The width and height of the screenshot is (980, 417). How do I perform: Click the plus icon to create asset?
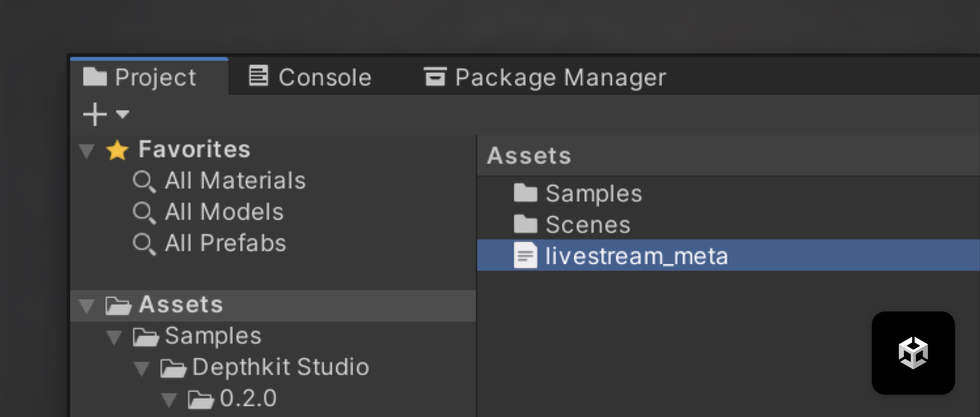click(95, 114)
